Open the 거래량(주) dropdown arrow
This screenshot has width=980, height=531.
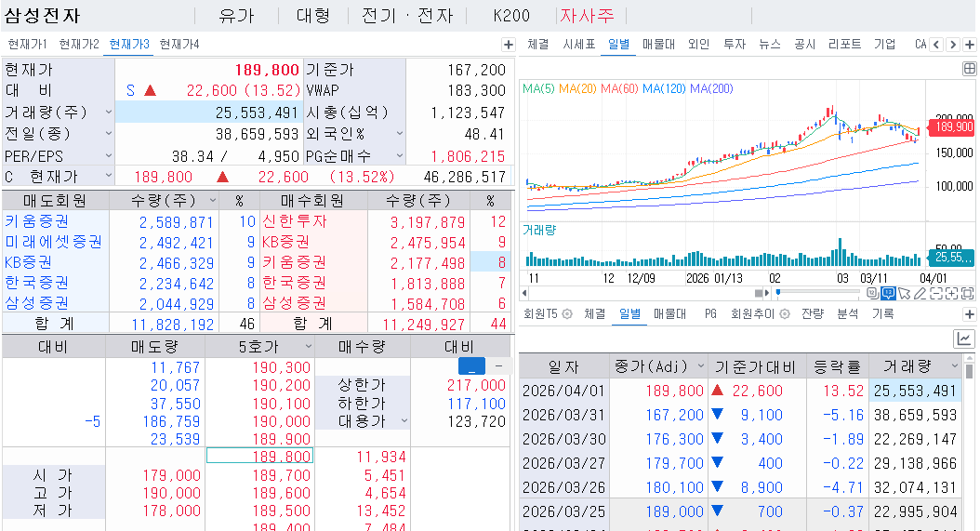pyautogui.click(x=109, y=113)
